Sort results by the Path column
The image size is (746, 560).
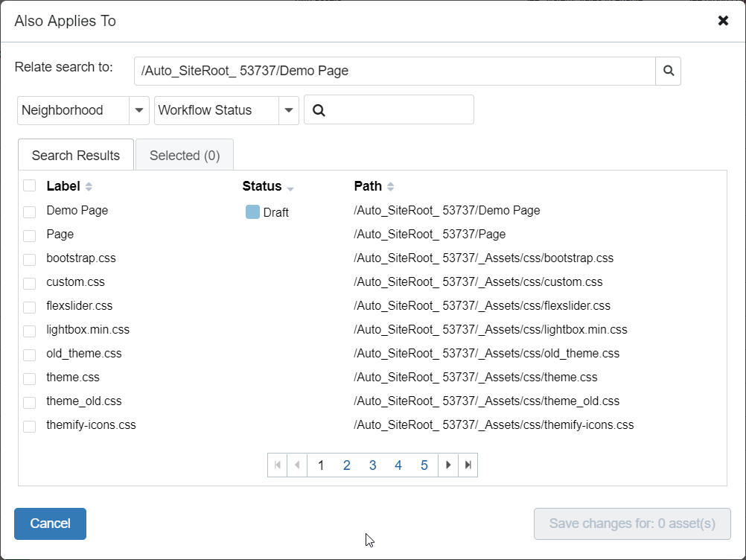[390, 185]
